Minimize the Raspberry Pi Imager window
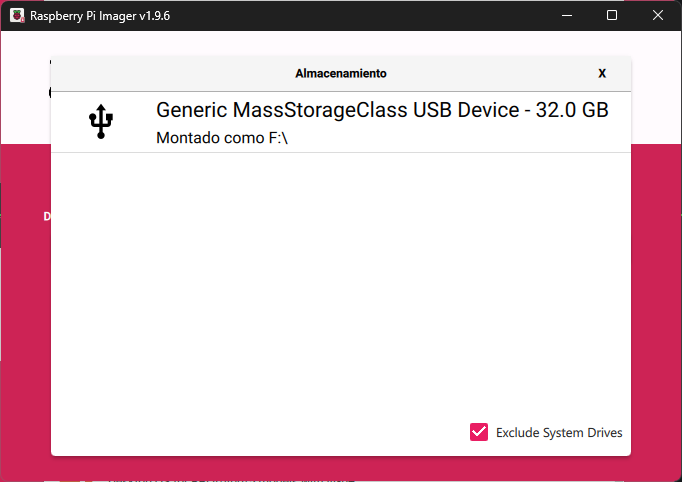Image resolution: width=682 pixels, height=482 pixels. click(x=567, y=16)
